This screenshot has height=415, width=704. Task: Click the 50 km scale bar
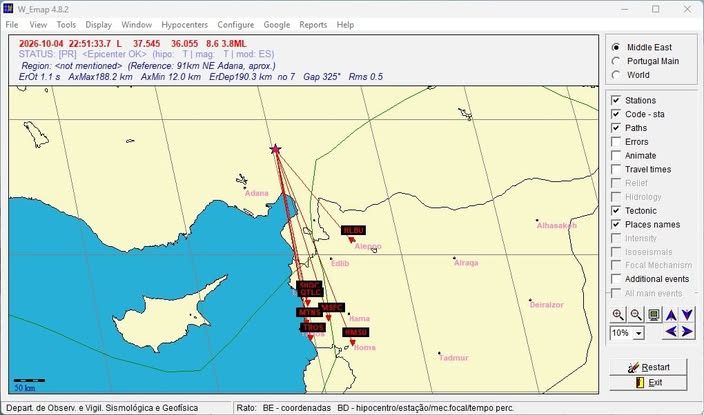pyautogui.click(x=29, y=384)
